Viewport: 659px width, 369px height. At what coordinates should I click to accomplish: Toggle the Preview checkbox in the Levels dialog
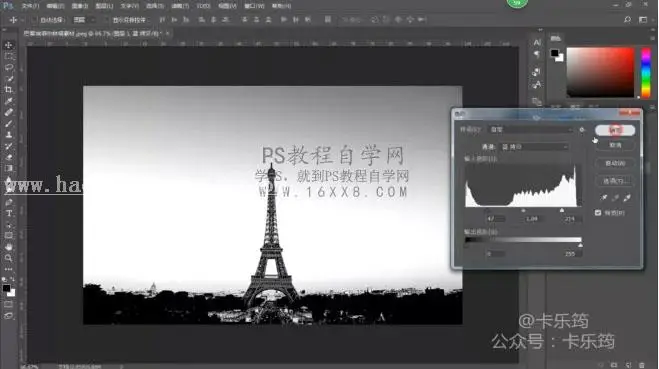click(x=598, y=213)
